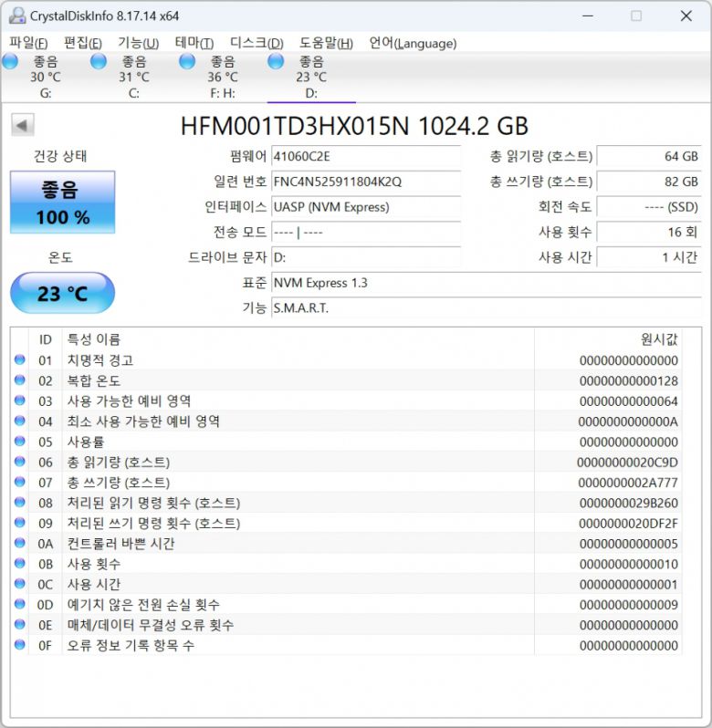Click total host reads value 64 GB
The width and height of the screenshot is (712, 728).
(649, 156)
